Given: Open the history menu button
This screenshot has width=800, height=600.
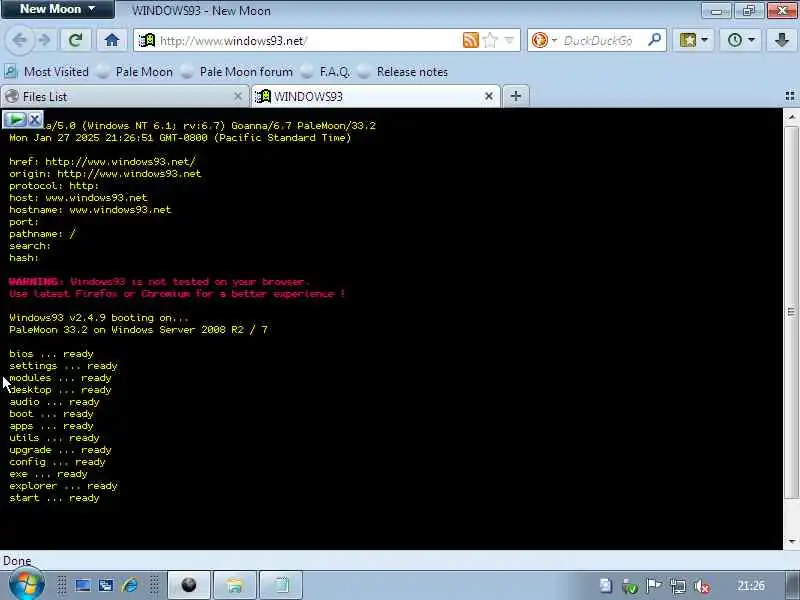Looking at the screenshot, I should tap(740, 40).
